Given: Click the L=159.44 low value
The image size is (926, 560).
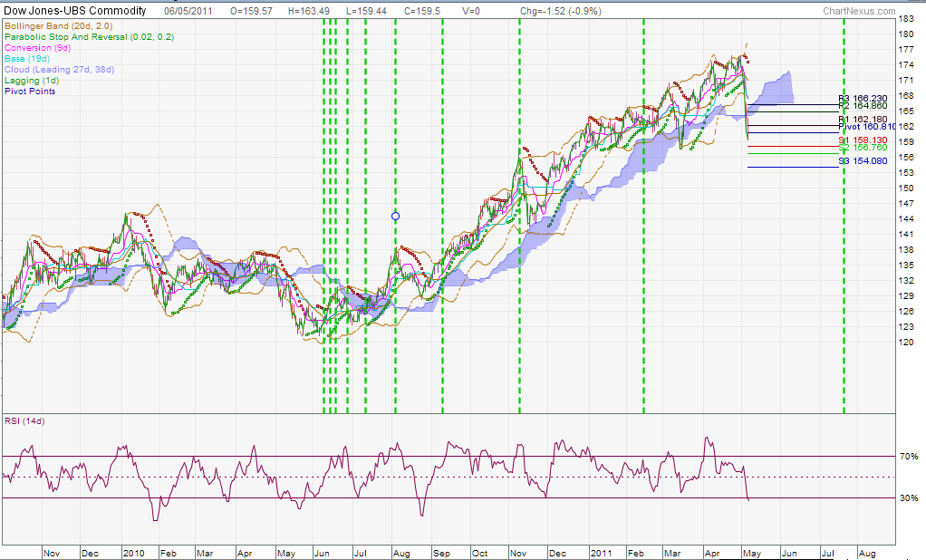Looking at the screenshot, I should [366, 11].
